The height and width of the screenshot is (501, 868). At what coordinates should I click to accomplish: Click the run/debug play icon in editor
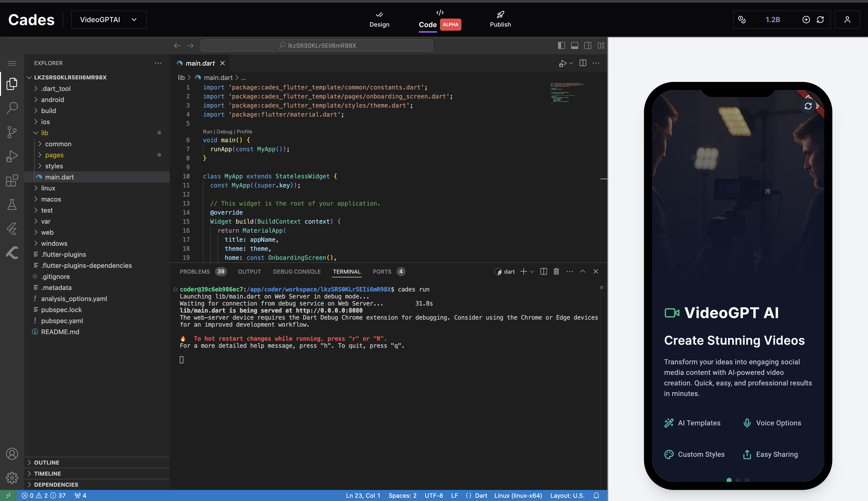coord(562,63)
